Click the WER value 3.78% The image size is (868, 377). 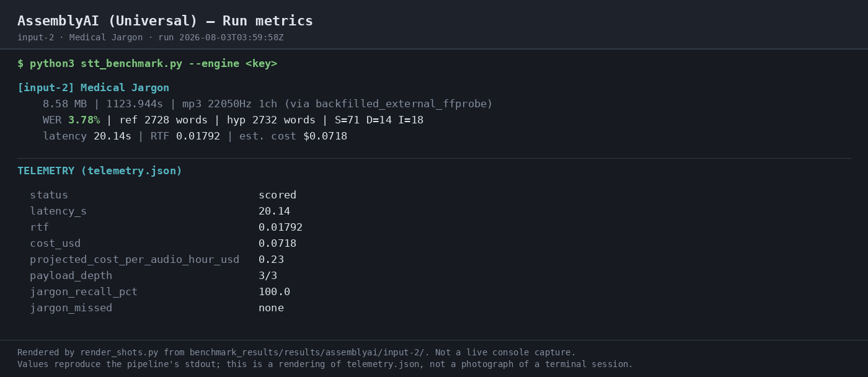tap(84, 120)
